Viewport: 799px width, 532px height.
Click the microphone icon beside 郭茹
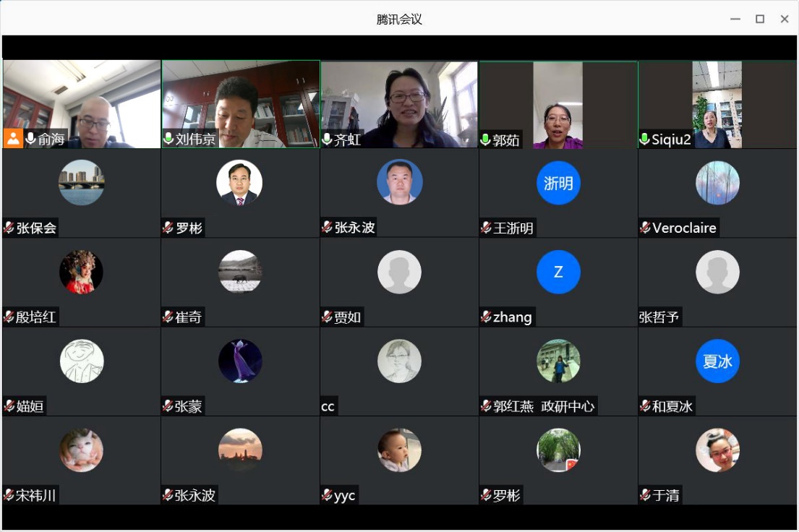tap(486, 140)
